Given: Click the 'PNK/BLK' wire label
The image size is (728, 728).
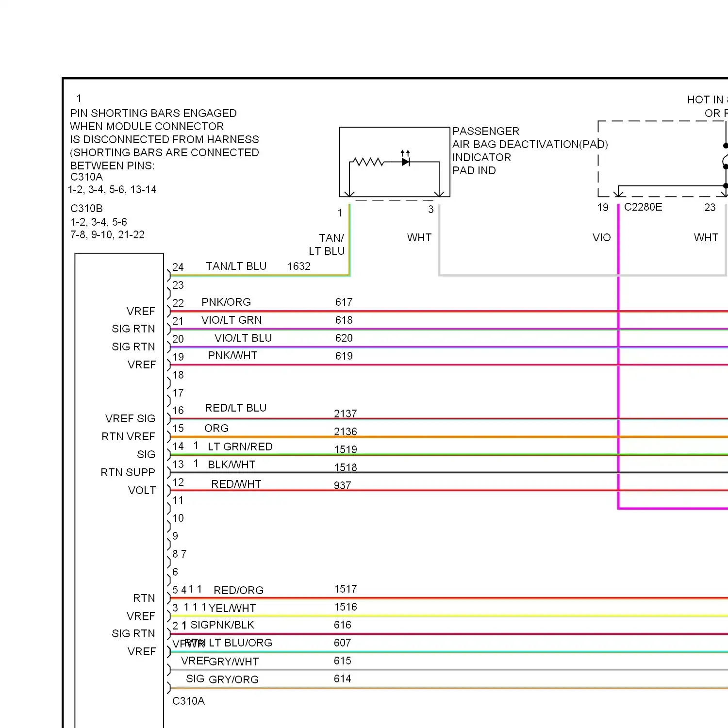Looking at the screenshot, I should [231, 625].
